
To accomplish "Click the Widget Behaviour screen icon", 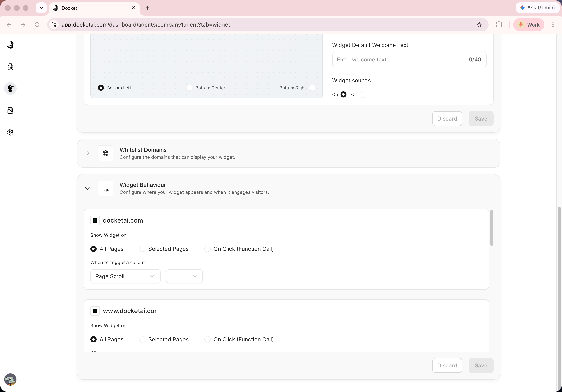I will 106,188.
